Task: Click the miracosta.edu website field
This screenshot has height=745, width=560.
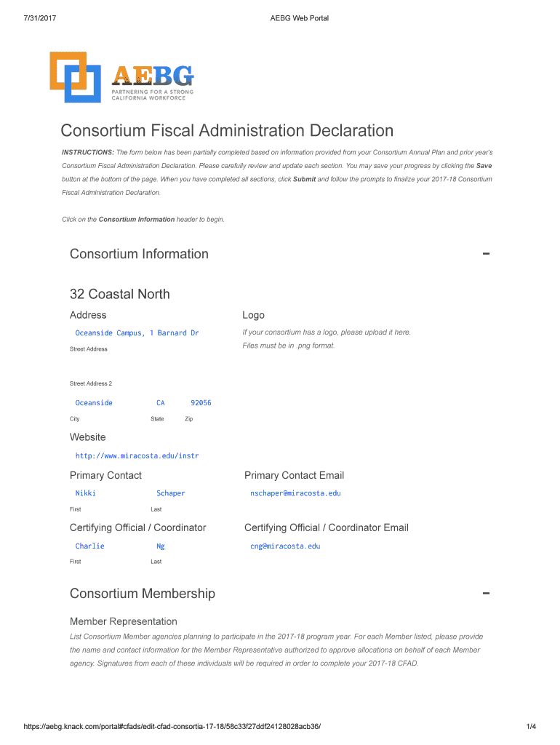Action: click(x=137, y=455)
